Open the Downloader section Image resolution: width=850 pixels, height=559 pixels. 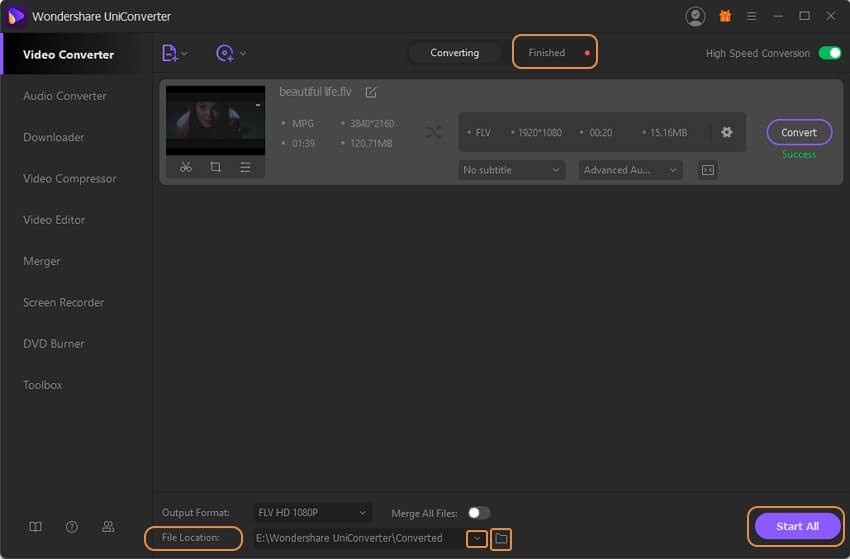tap(54, 137)
